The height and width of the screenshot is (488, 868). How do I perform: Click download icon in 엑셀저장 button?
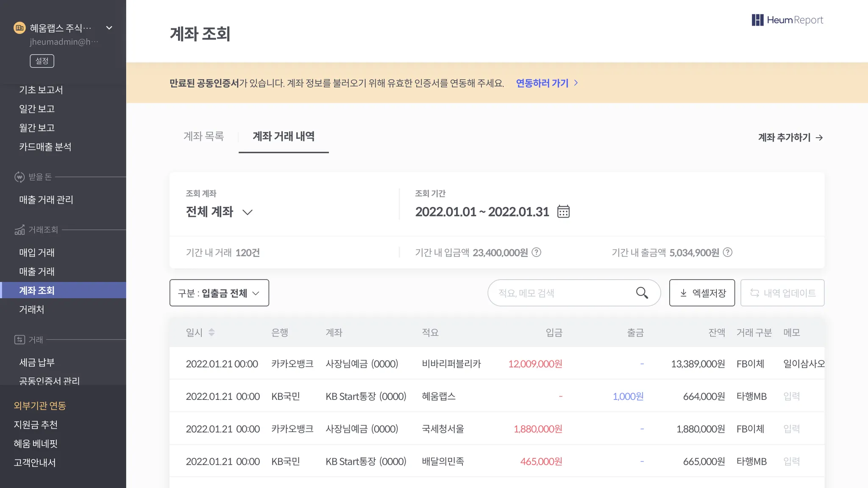[x=683, y=293]
